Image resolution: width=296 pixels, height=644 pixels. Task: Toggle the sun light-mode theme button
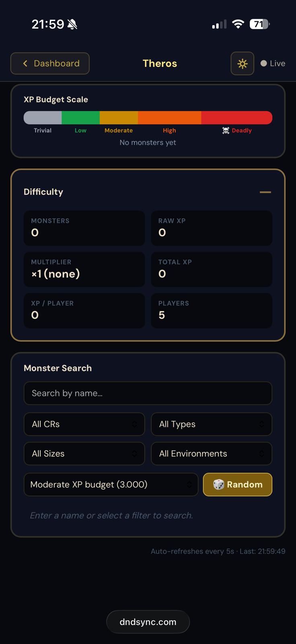coord(242,64)
